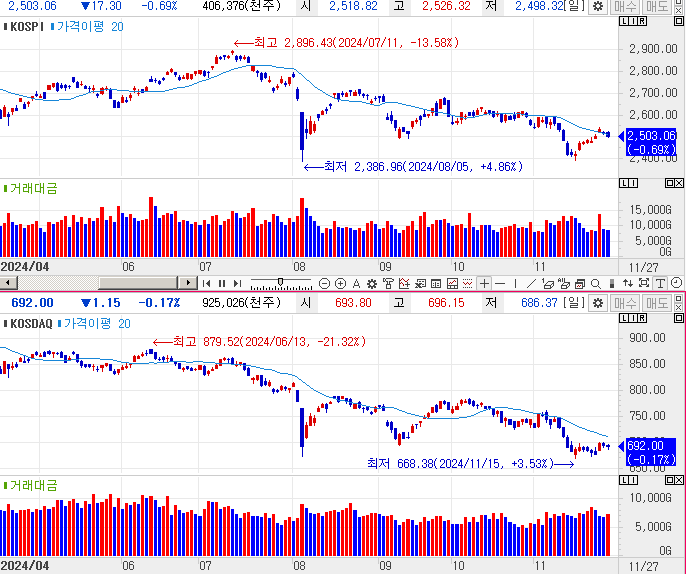Screen dimensions: 686x574
Task: Toggle L axis button on KOSDAQ price pane
Action: [624, 318]
